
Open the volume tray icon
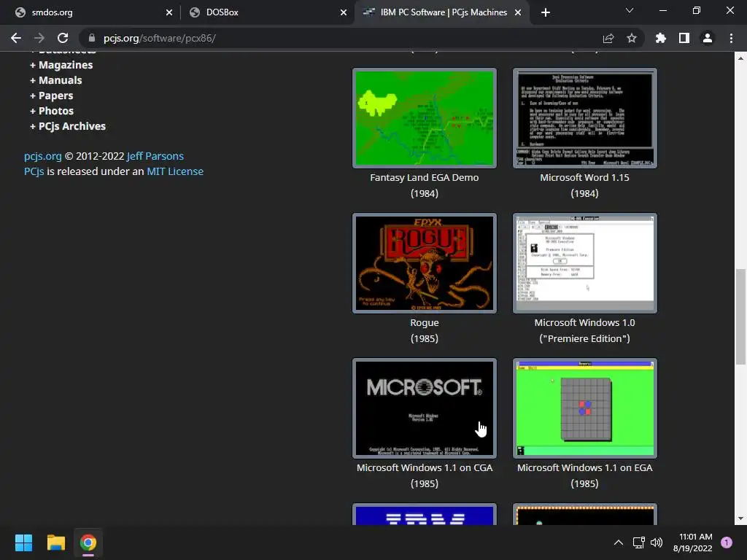click(657, 542)
